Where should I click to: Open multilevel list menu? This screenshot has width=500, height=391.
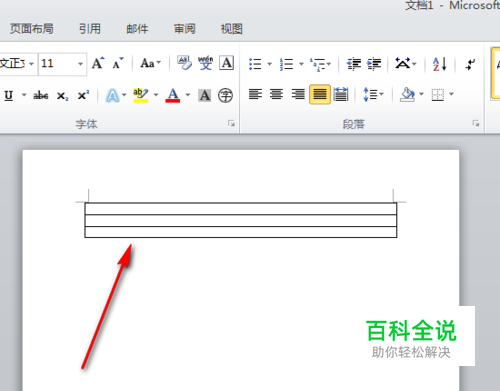[x=320, y=64]
